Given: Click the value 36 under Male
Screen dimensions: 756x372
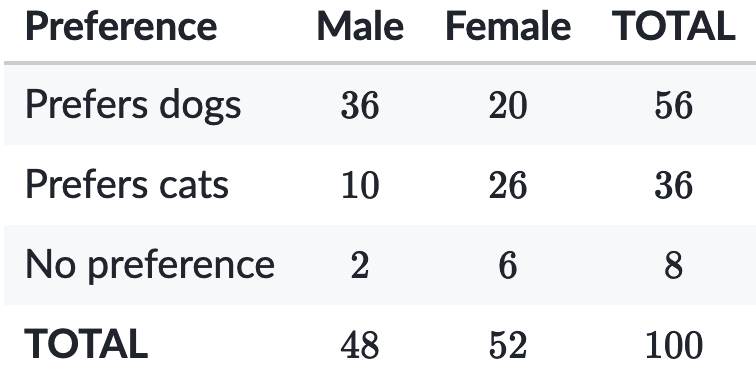Looking at the screenshot, I should (360, 106).
